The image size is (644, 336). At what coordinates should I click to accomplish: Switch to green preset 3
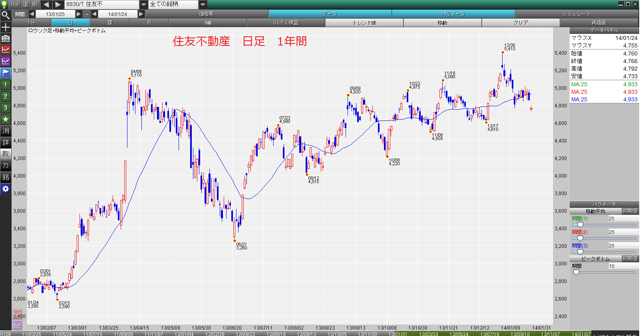(6, 108)
